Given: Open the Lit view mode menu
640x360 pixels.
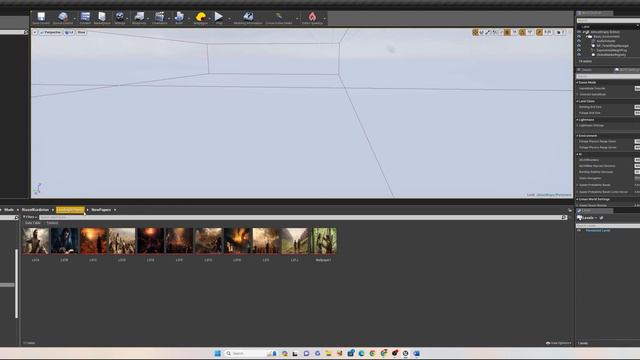Looking at the screenshot, I should click(69, 32).
